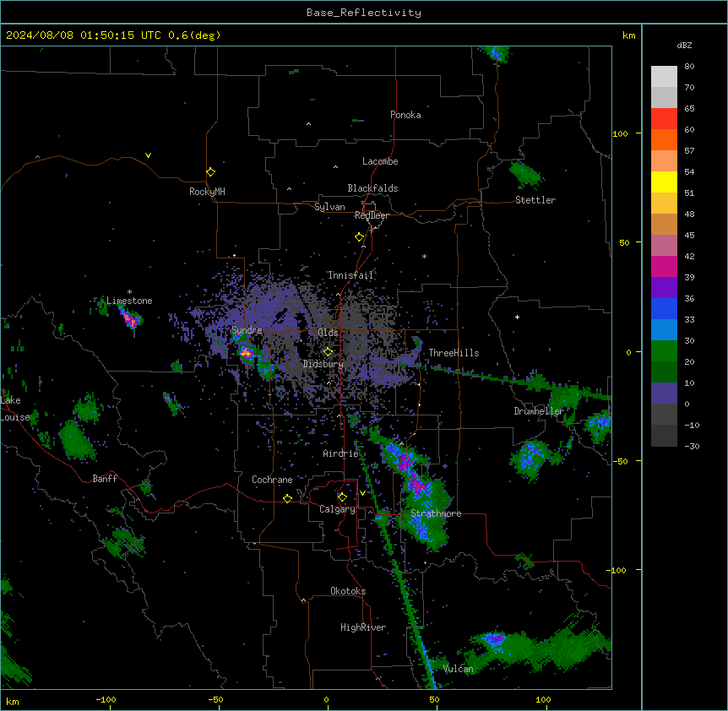The width and height of the screenshot is (728, 711).
Task: Click the red 60-65 dBZ legend swatch
Action: (664, 118)
